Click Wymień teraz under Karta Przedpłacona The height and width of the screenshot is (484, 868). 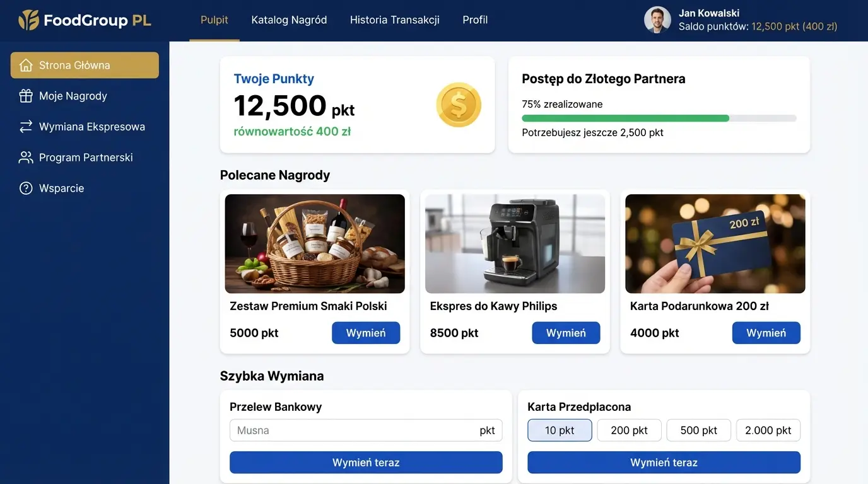(x=664, y=463)
